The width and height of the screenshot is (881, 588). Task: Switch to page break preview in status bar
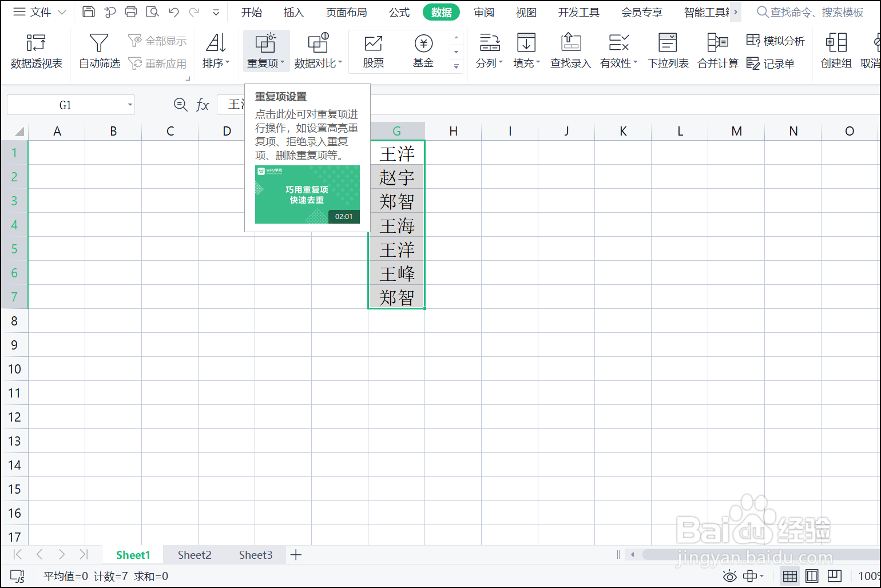(x=834, y=576)
